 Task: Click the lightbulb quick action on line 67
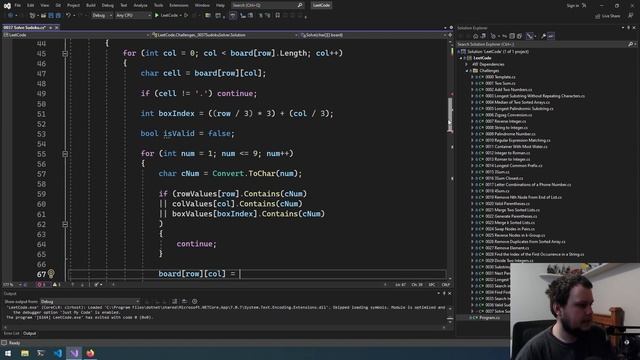(x=51, y=273)
